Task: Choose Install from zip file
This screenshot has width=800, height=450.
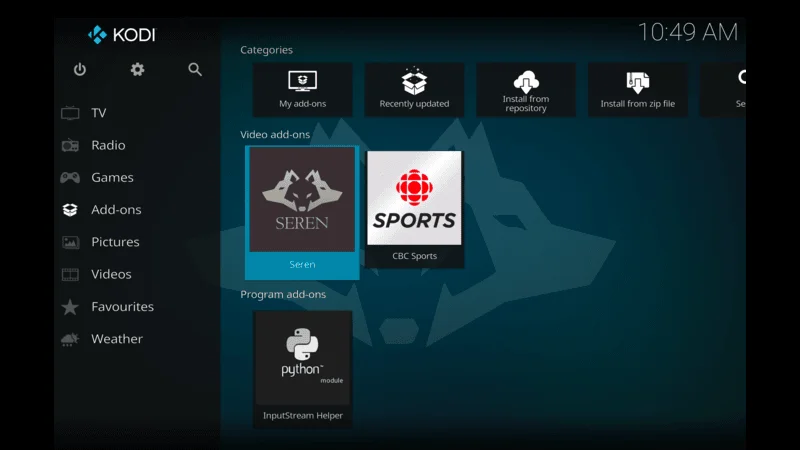Action: click(638, 90)
